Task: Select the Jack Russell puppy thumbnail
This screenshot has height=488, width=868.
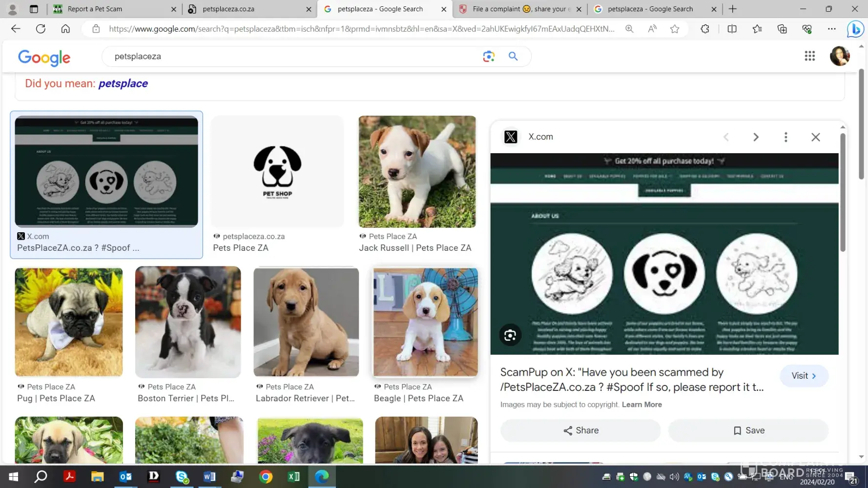Action: pyautogui.click(x=417, y=171)
